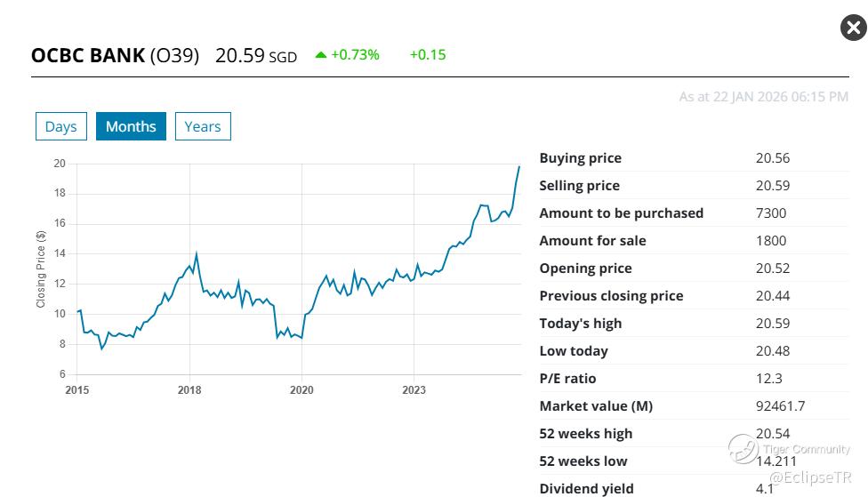Click the As at timestamp text
The height and width of the screenshot is (497, 868).
(x=763, y=97)
